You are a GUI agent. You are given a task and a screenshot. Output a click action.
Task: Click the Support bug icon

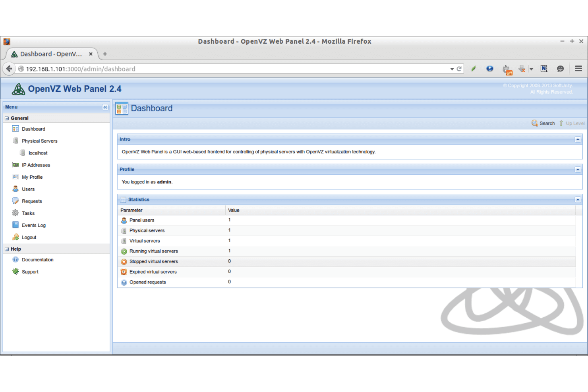click(15, 271)
